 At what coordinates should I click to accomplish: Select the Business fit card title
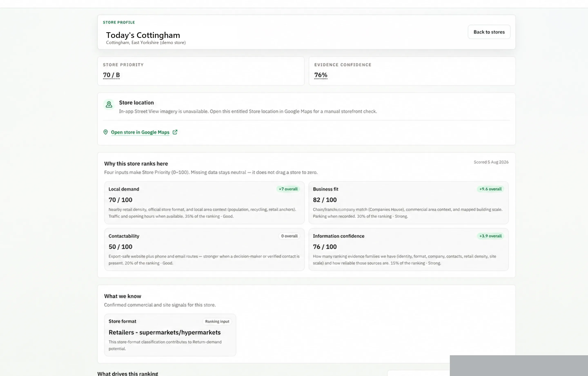pos(326,189)
